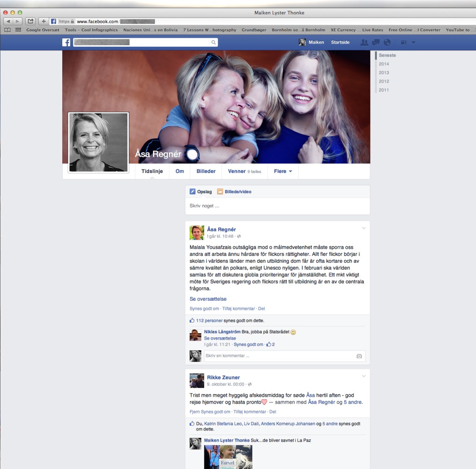Open the messages icon in the top bar

click(x=375, y=42)
